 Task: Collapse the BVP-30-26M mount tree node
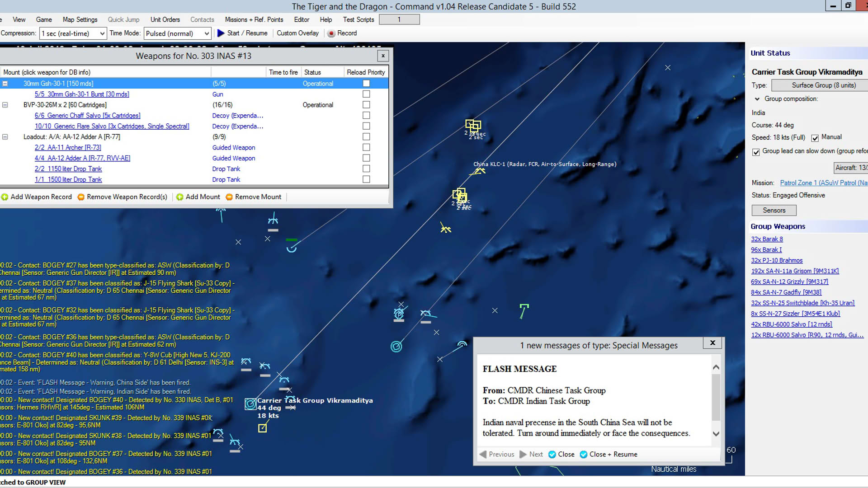pos(5,105)
